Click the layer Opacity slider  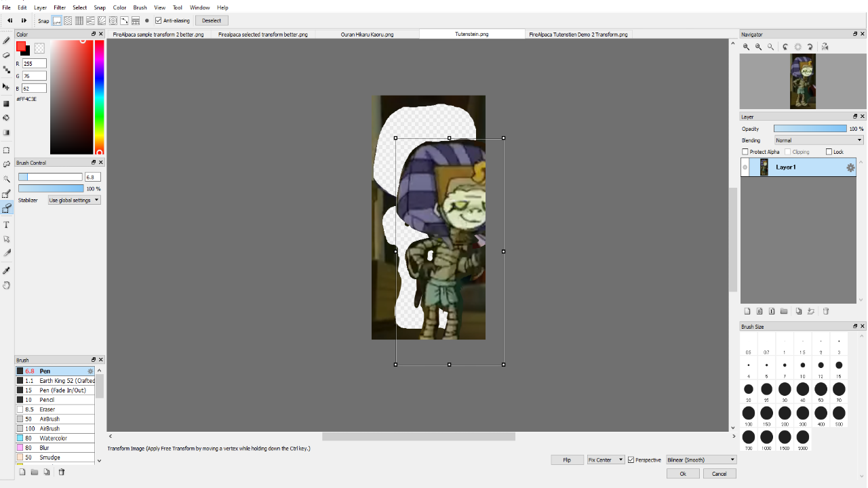[x=810, y=129]
